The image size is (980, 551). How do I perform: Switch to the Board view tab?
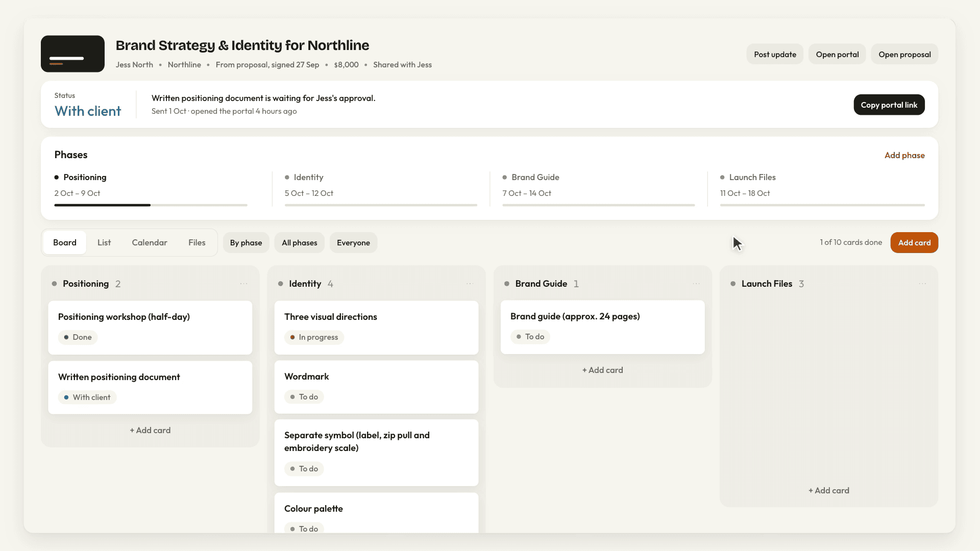[x=65, y=243]
